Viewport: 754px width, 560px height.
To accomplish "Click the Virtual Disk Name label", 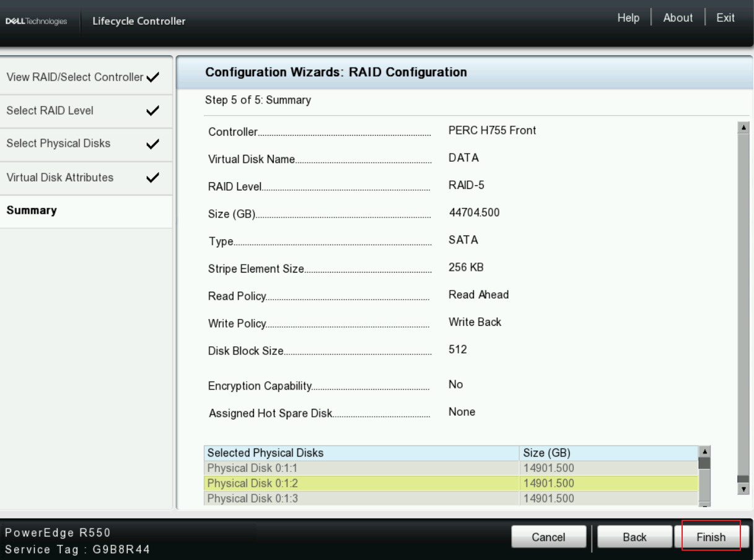I will [x=253, y=159].
